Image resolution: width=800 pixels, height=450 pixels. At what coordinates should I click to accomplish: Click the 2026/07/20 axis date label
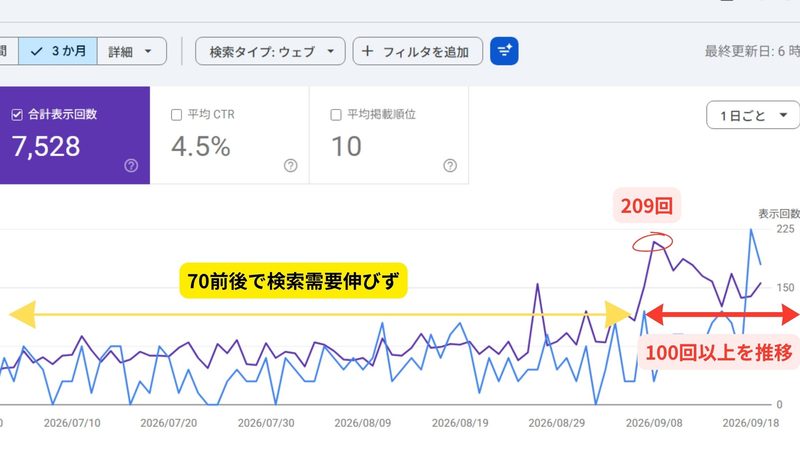click(x=169, y=423)
